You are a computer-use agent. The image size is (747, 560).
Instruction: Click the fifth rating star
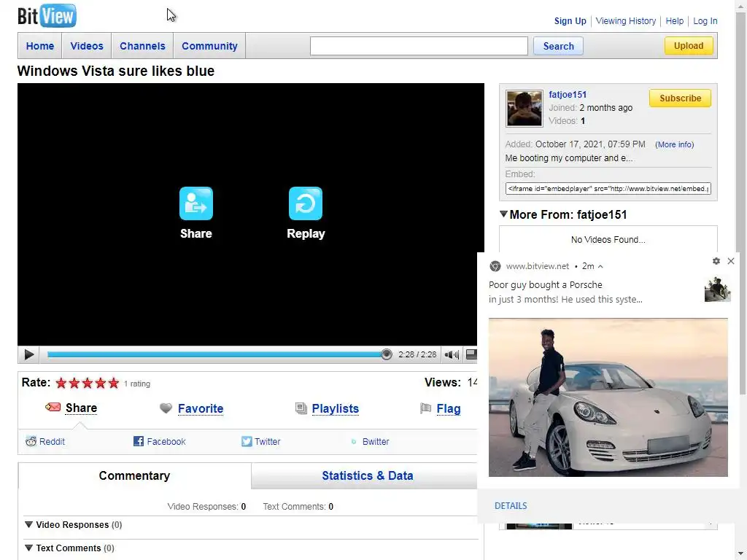point(113,383)
